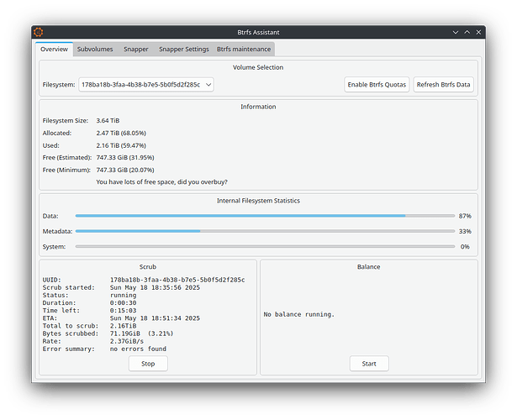
Task: Switch to Btrfs maintenance tab
Action: coord(244,49)
